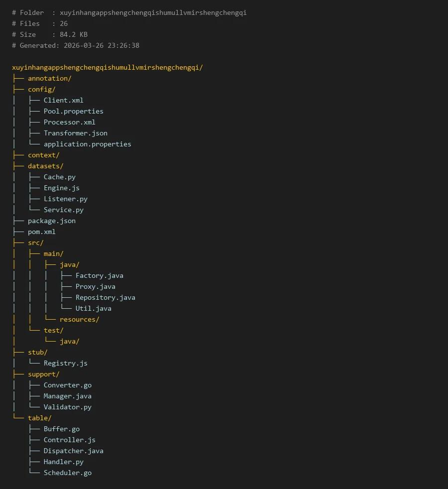Collapse the config/ folder
This screenshot has height=489, width=448.
pos(41,89)
